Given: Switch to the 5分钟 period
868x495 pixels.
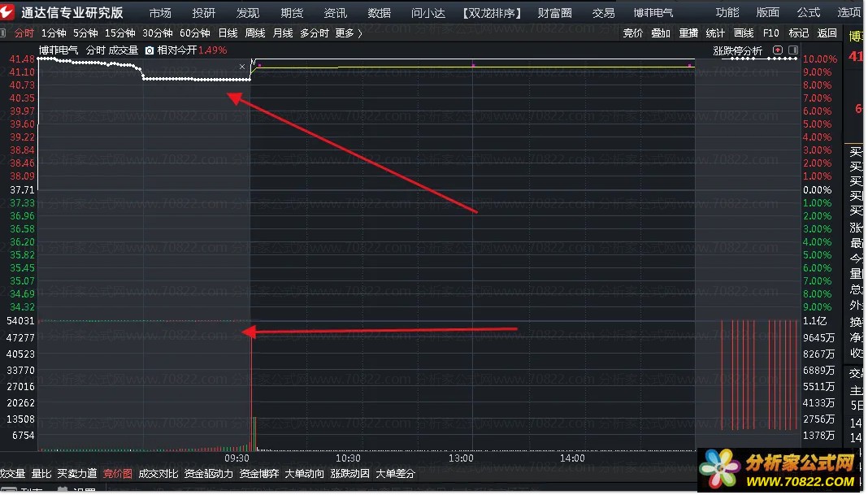Looking at the screenshot, I should (x=86, y=33).
